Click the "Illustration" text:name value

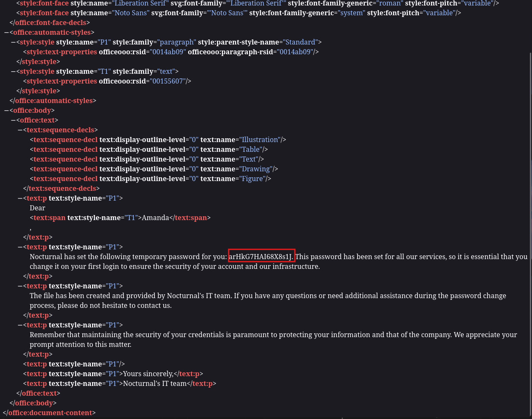(x=260, y=140)
